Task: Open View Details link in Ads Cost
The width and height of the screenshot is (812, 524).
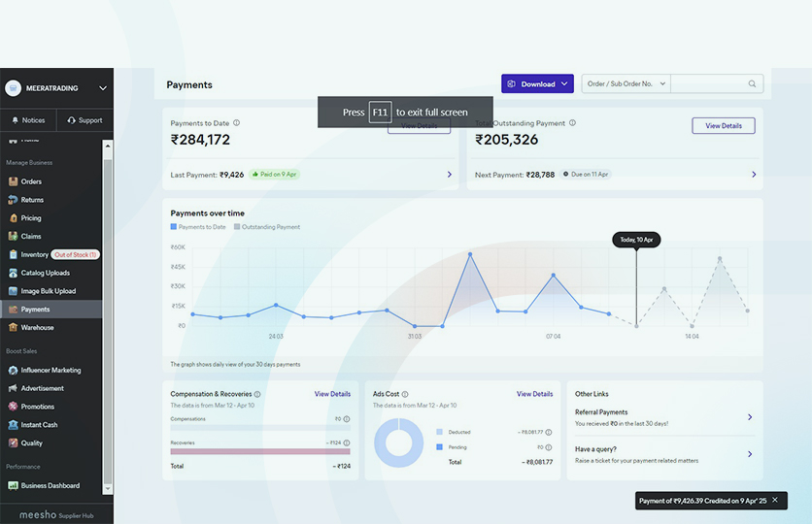Action: (x=534, y=394)
